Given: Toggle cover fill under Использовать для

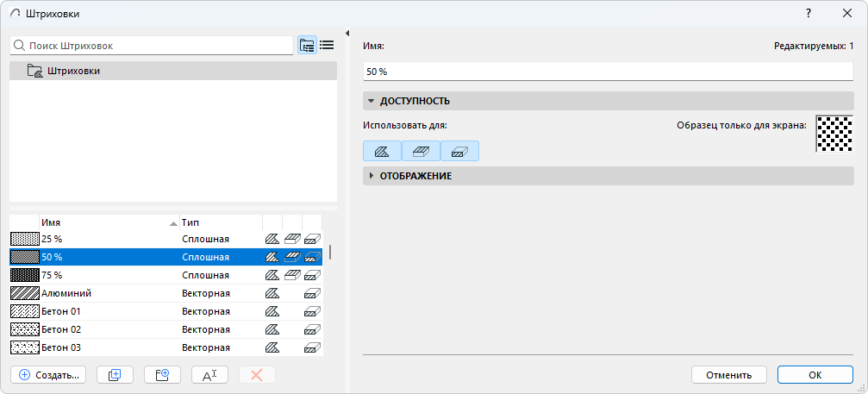Looking at the screenshot, I should 421,151.
